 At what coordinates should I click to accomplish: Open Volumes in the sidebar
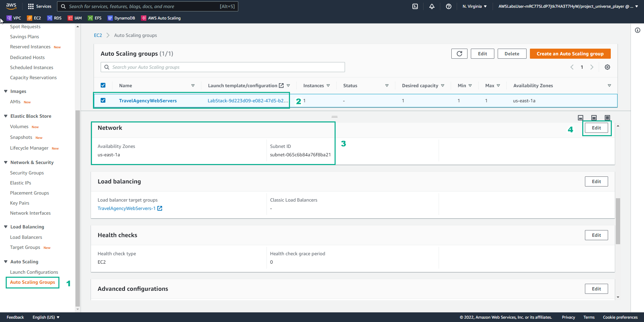(19, 126)
